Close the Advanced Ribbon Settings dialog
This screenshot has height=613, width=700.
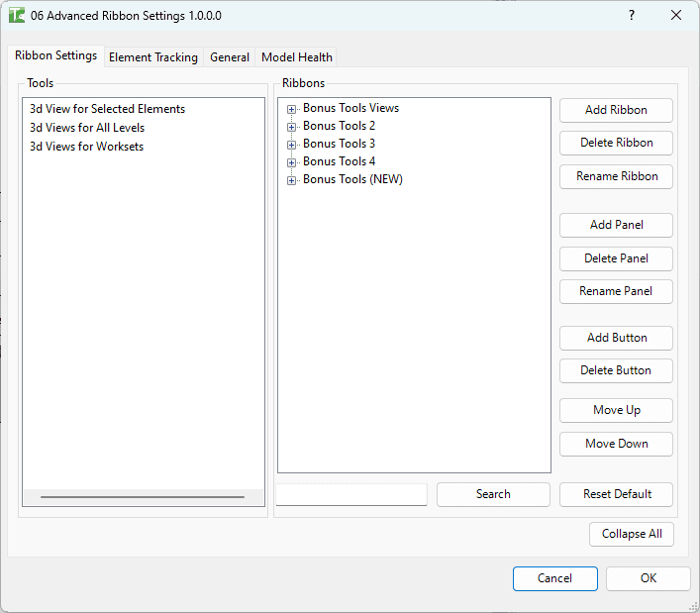[x=676, y=15]
